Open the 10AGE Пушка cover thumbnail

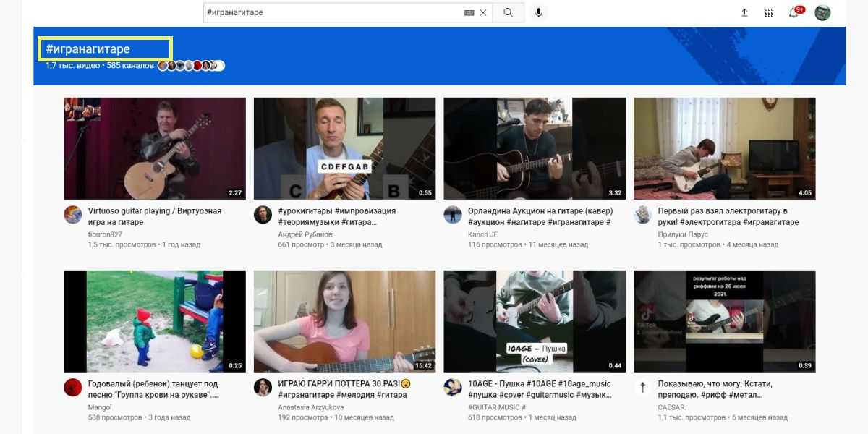535,321
